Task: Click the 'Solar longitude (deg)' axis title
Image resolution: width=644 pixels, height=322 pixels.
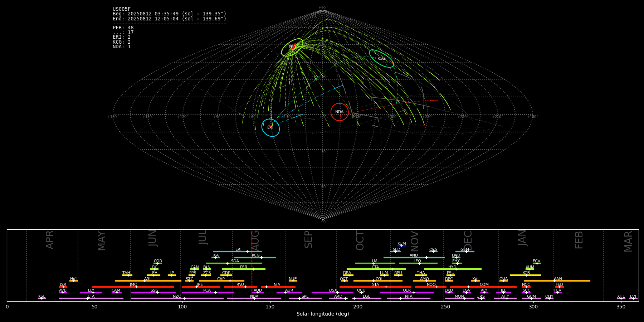Action: (x=323, y=314)
